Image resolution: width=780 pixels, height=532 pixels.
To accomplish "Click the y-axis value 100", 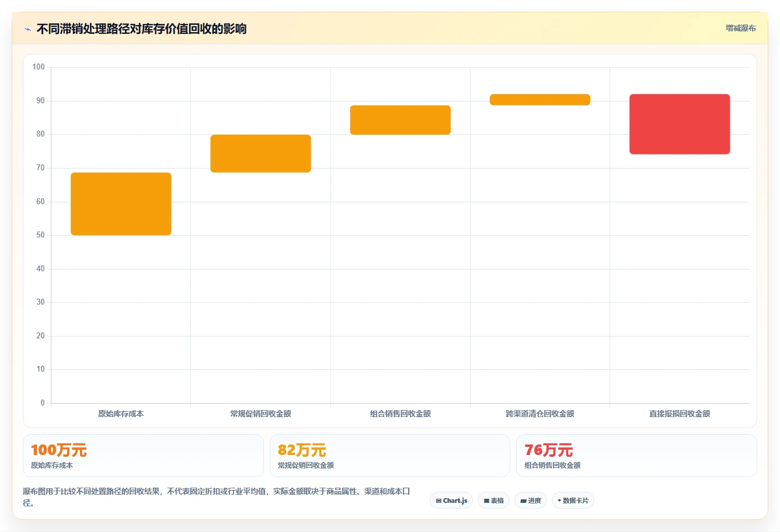I will (x=39, y=67).
